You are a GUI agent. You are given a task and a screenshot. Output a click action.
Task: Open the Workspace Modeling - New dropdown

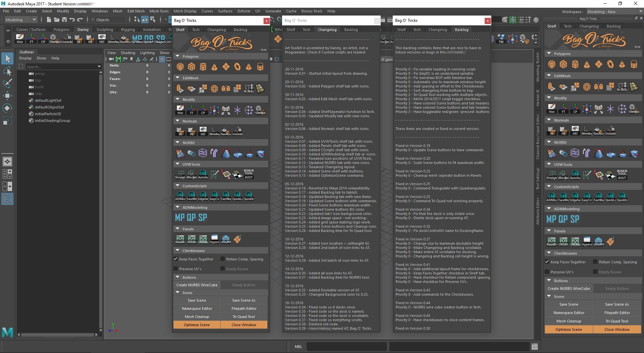[614, 12]
